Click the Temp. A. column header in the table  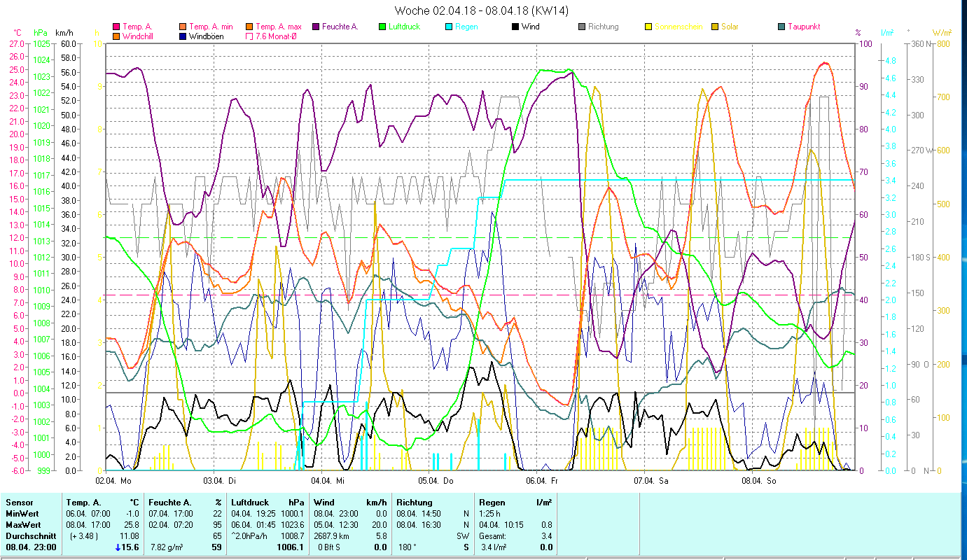(x=83, y=503)
